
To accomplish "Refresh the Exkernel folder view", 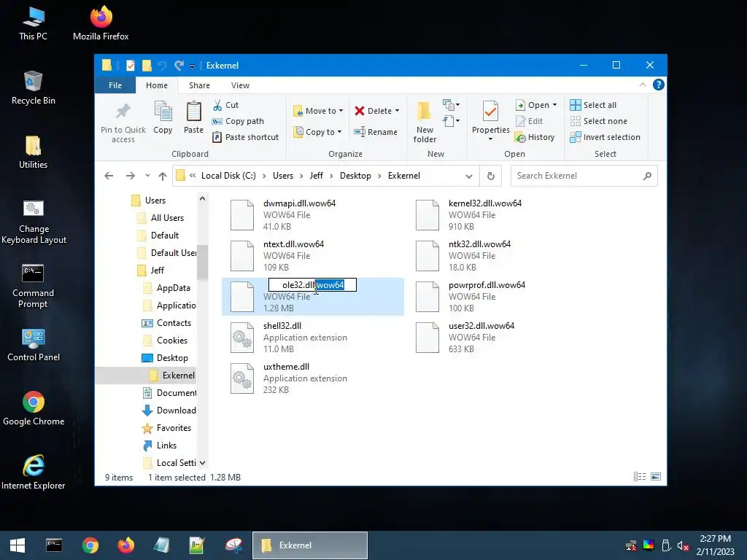I will [x=491, y=176].
